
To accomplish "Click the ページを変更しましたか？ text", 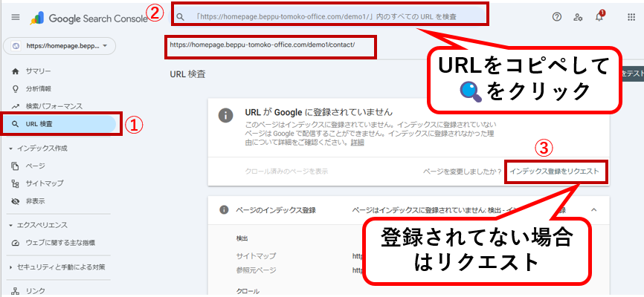I will 463,172.
